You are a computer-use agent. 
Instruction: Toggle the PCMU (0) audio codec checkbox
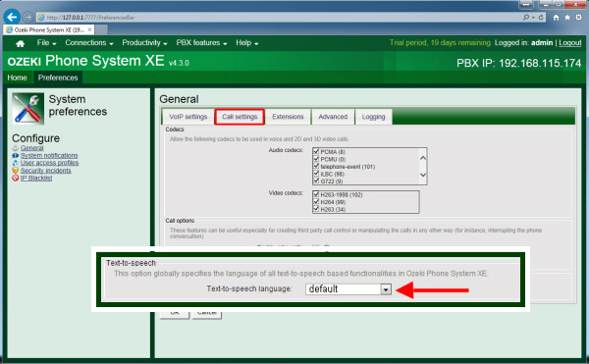tap(316, 159)
